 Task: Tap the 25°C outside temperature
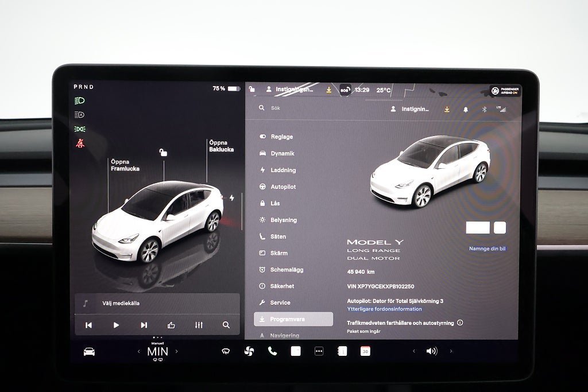coord(383,90)
